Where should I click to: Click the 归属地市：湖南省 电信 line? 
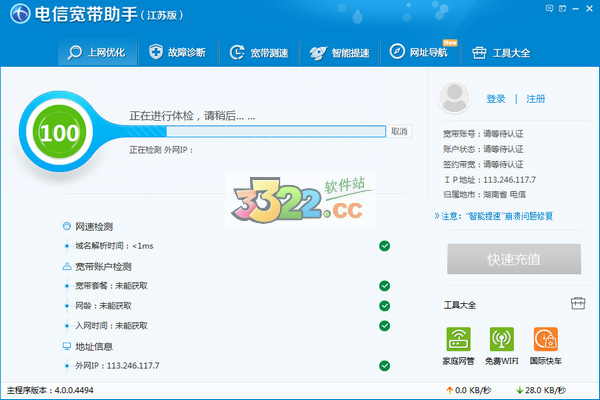click(x=484, y=195)
